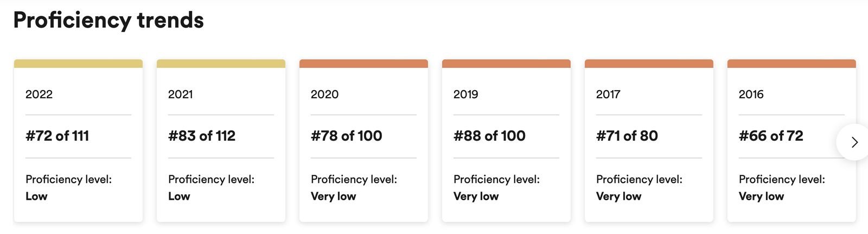Click the Low proficiency label under 2022
868x234 pixels.
(36, 197)
